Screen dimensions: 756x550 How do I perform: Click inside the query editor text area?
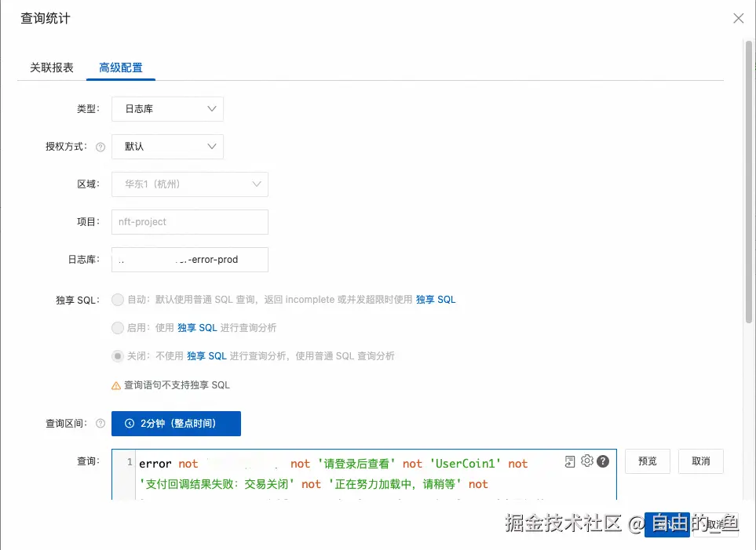pos(364,475)
